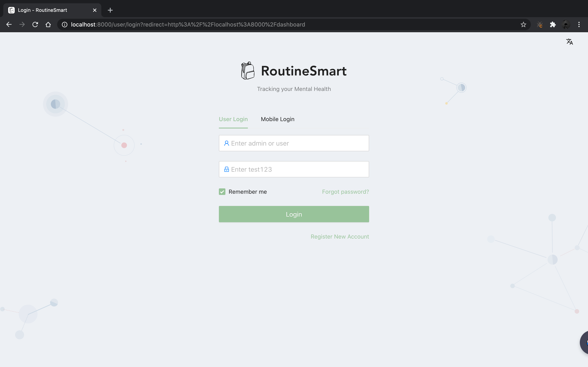Viewport: 588px width, 367px height.
Task: Click the user icon in username field
Action: pos(226,143)
